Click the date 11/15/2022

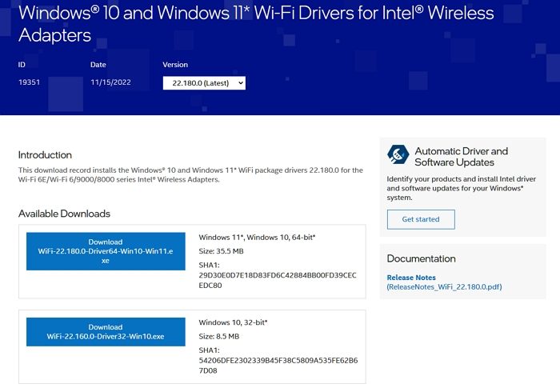110,82
